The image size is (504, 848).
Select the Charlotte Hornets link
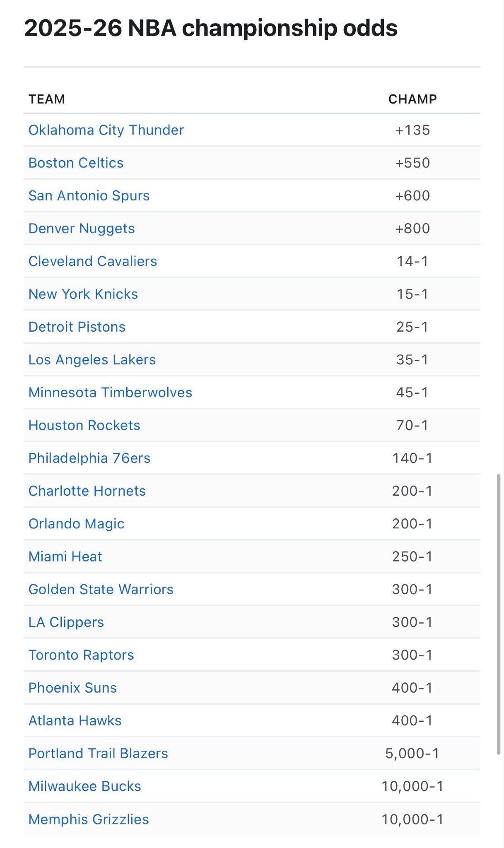(x=87, y=491)
